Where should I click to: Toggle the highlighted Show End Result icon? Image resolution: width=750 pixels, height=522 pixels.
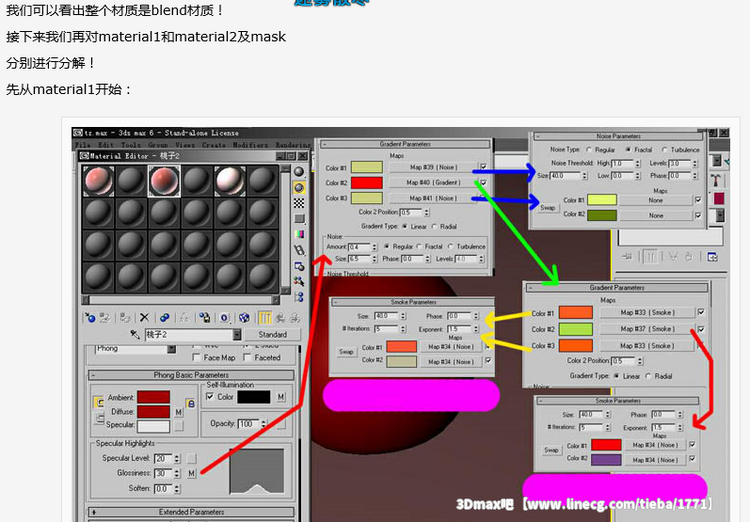point(265,318)
